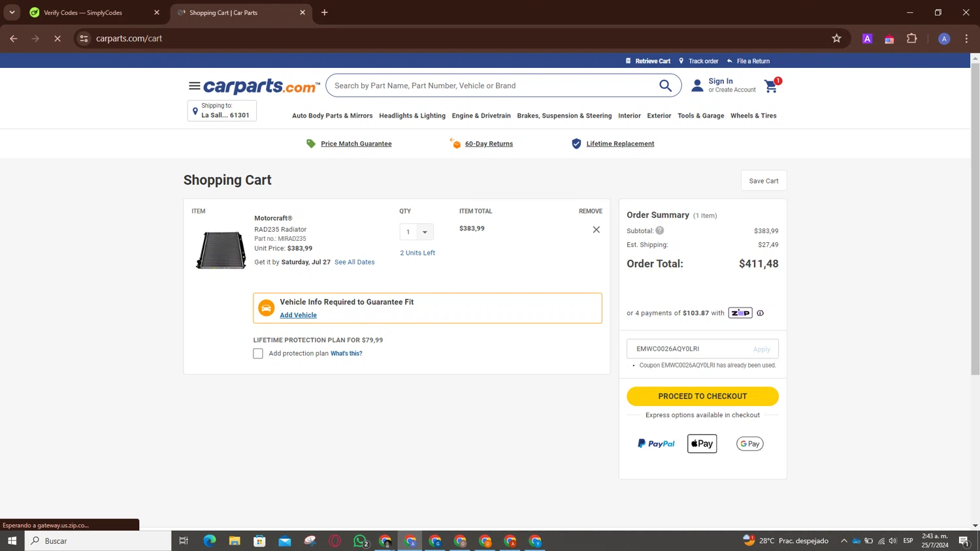Open Tools & Garage menu
Screen dimensions: 980x551
click(701, 116)
